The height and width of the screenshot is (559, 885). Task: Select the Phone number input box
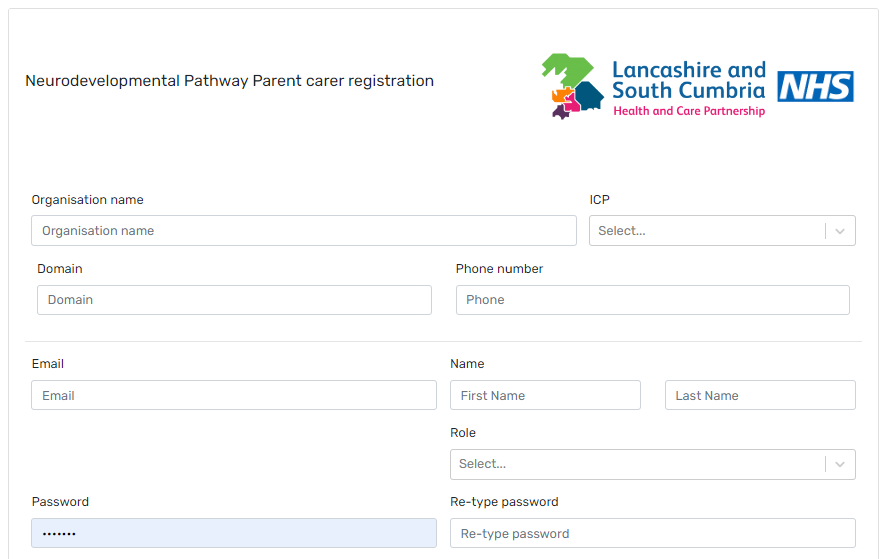(x=652, y=300)
